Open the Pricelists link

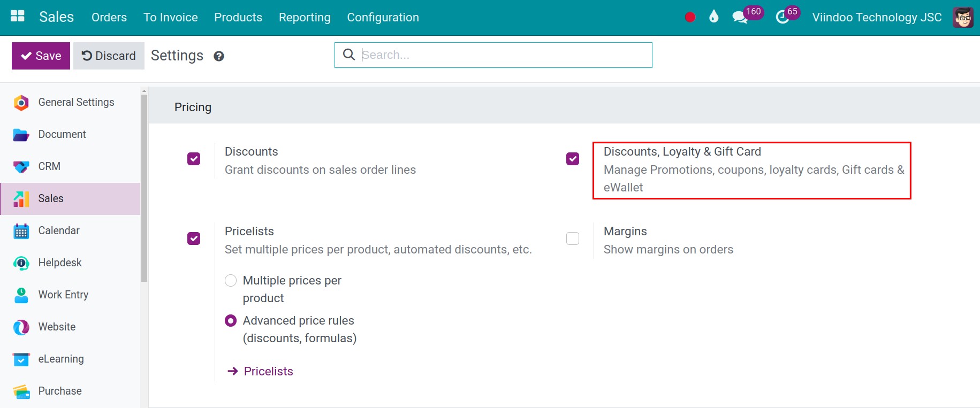(x=269, y=371)
